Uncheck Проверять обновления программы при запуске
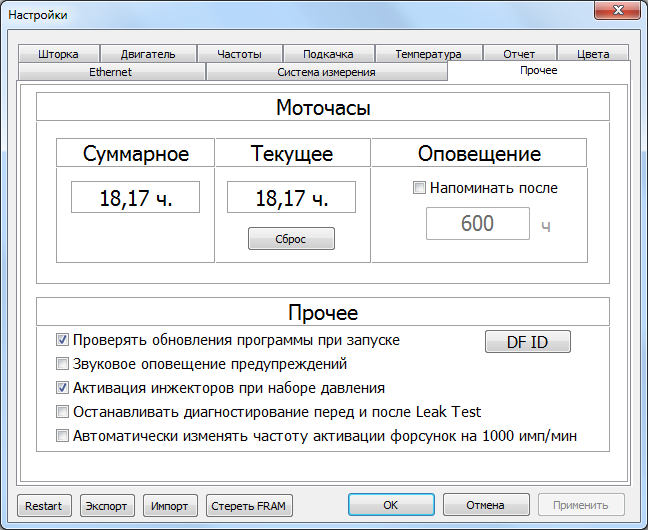The image size is (648, 530). (x=62, y=340)
